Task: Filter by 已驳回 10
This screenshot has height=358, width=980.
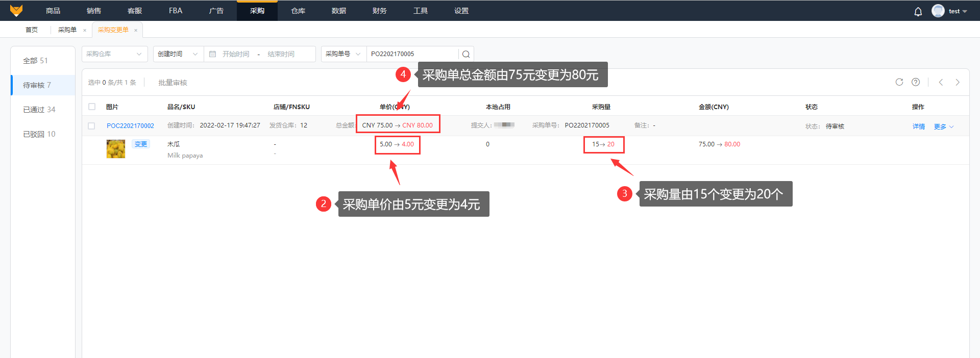Action: click(43, 134)
